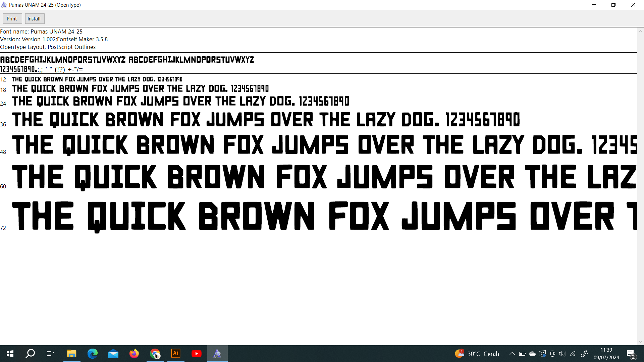Open Task View on taskbar
644x362 pixels.
pos(50,353)
